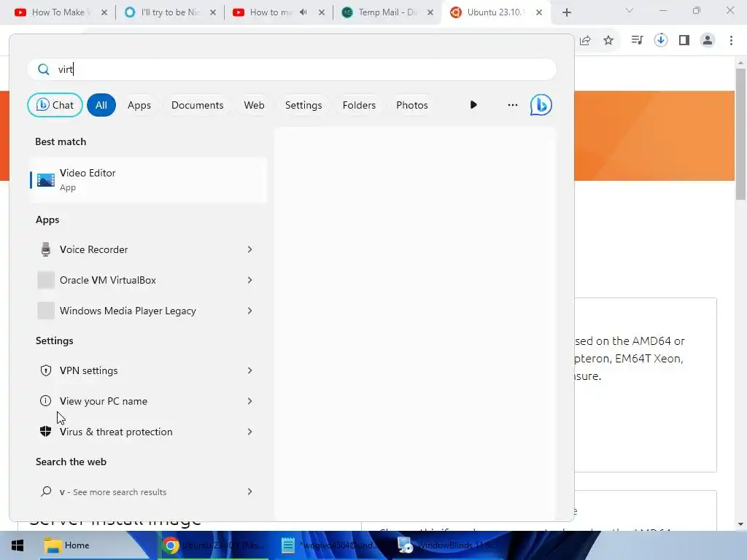Mute audio on the playing YouTube tab
747x560 pixels.
click(303, 12)
